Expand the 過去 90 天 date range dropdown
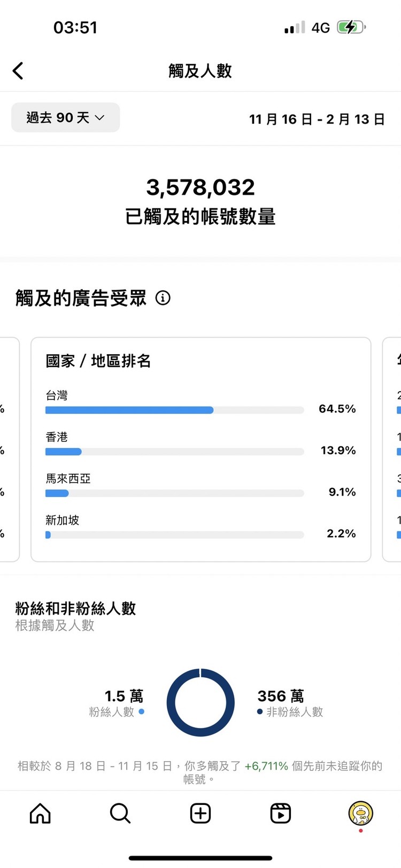 66,118
